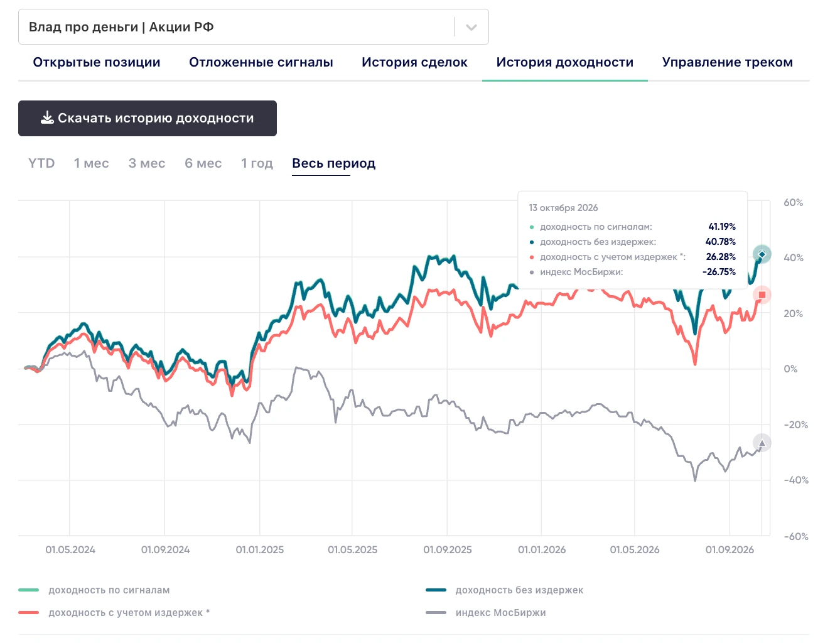Click x-axis label '01.05.2024'
This screenshot has width=840, height=643.
click(x=70, y=550)
